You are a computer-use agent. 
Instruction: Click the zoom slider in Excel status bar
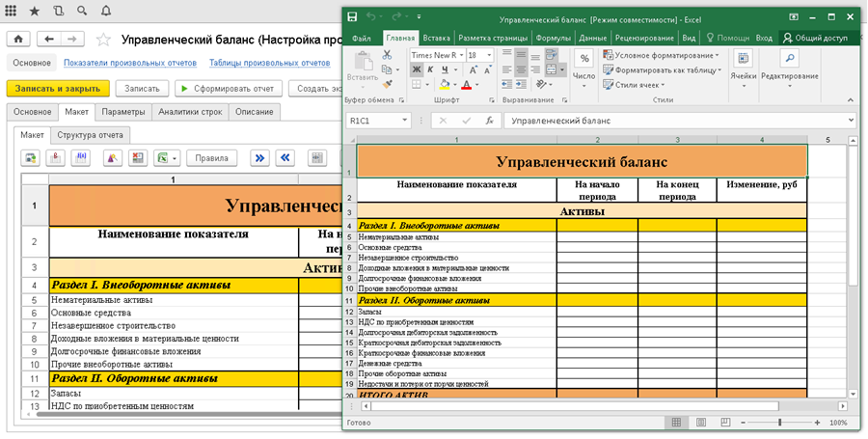[x=779, y=423]
